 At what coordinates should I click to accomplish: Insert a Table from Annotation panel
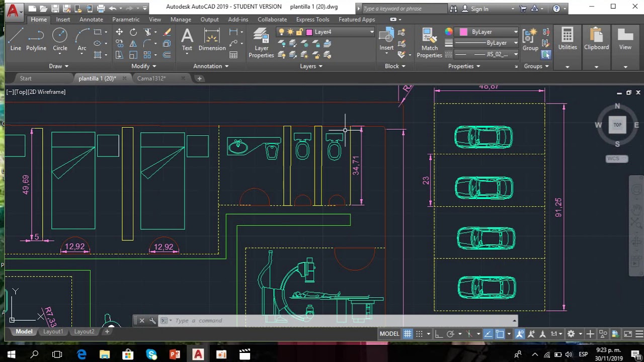(233, 55)
